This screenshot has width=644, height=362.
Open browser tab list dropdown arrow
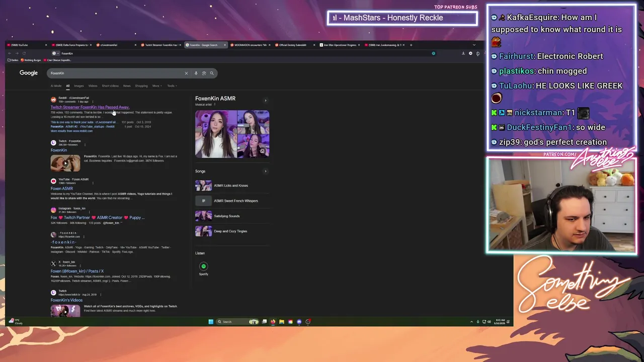[x=474, y=45]
